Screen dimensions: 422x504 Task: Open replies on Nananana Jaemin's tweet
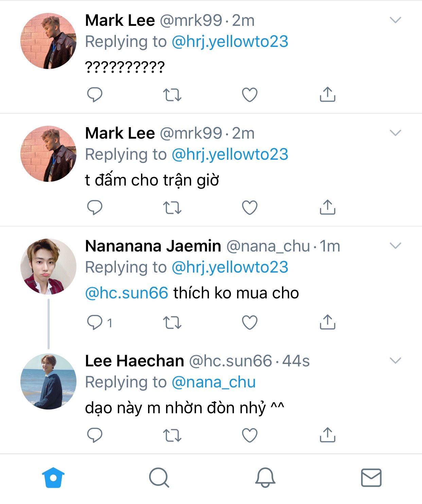click(95, 322)
